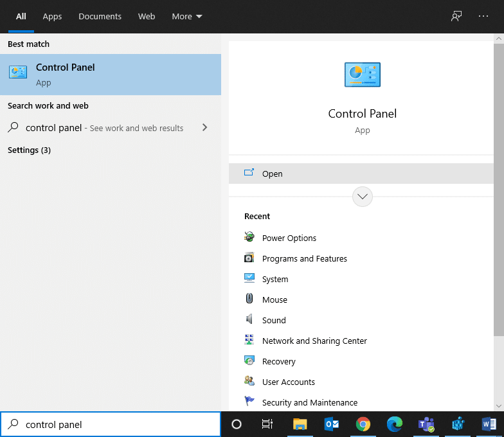Open Microsoft Teams from the taskbar

(x=426, y=424)
